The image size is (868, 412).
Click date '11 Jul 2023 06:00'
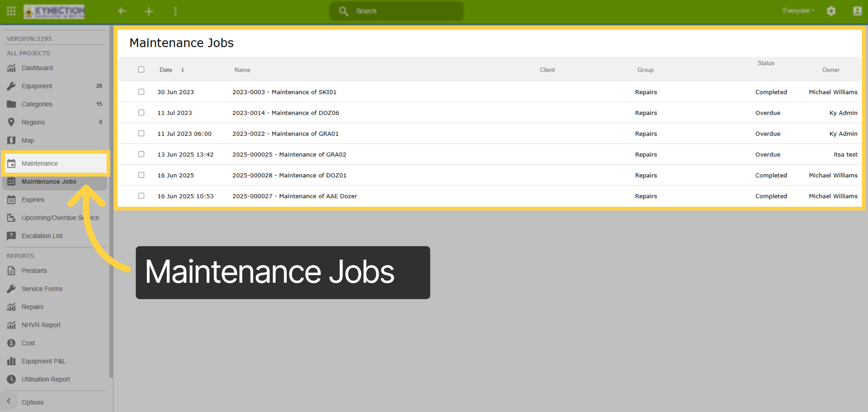point(184,134)
